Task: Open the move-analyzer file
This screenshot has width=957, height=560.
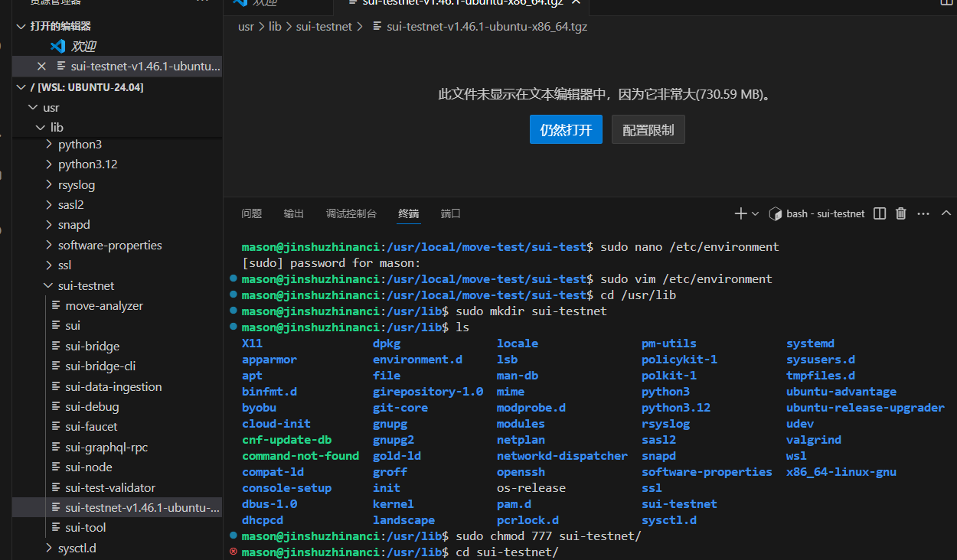Action: (104, 306)
